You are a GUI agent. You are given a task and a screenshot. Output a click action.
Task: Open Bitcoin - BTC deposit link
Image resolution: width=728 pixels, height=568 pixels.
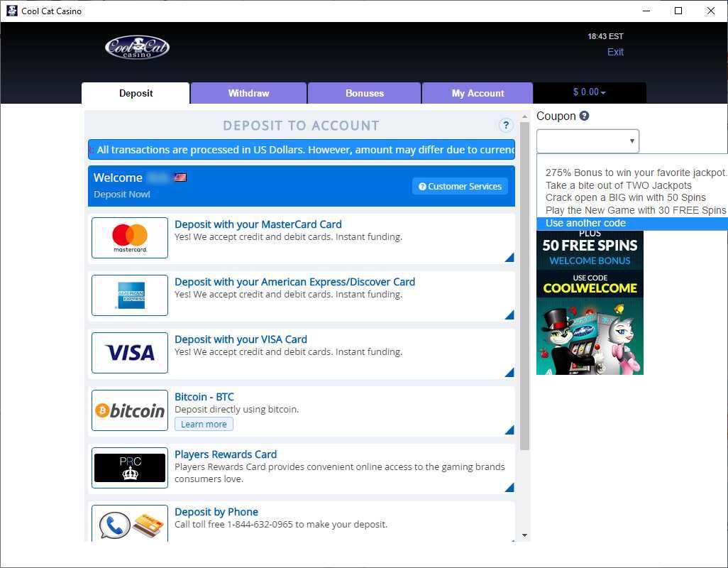point(204,397)
